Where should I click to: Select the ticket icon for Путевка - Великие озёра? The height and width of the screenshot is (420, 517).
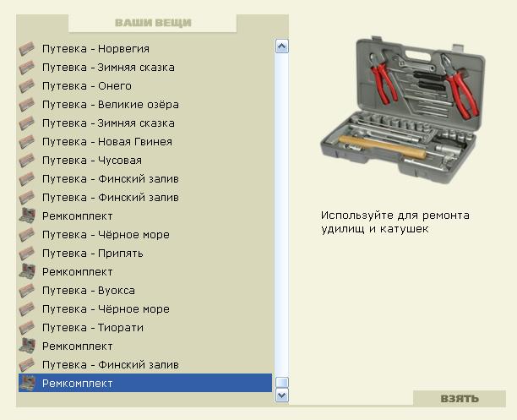click(26, 105)
